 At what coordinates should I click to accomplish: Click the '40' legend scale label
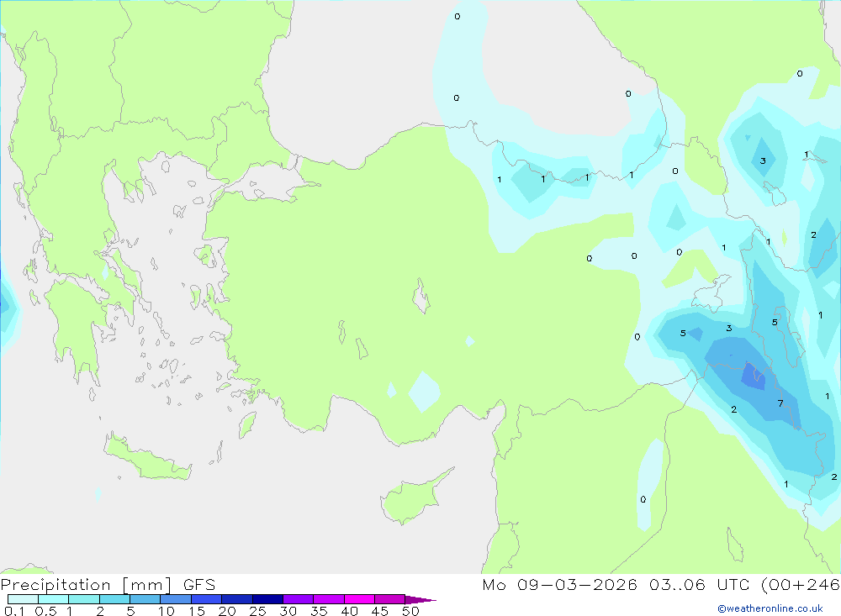tap(349, 611)
